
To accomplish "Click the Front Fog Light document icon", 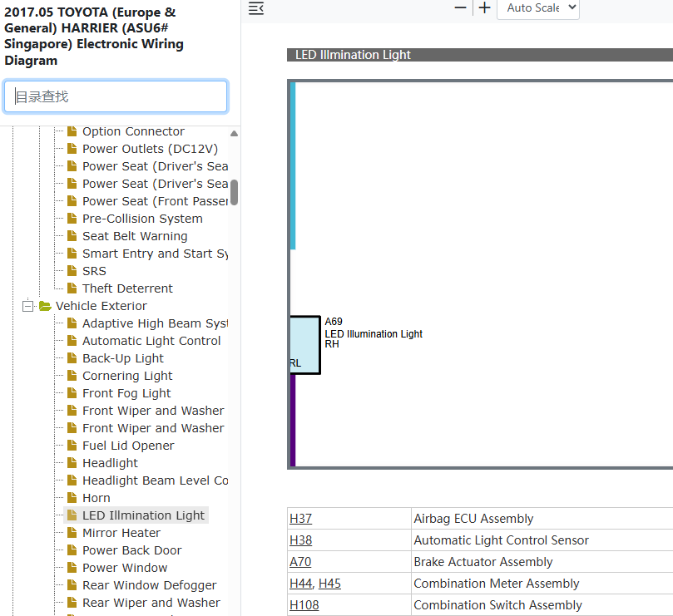I will coord(72,393).
